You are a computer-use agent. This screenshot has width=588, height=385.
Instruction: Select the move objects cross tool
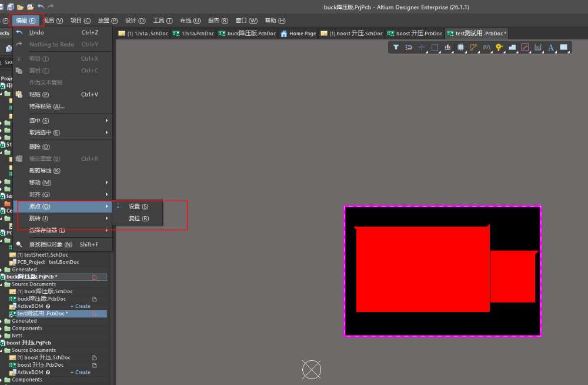pos(422,47)
